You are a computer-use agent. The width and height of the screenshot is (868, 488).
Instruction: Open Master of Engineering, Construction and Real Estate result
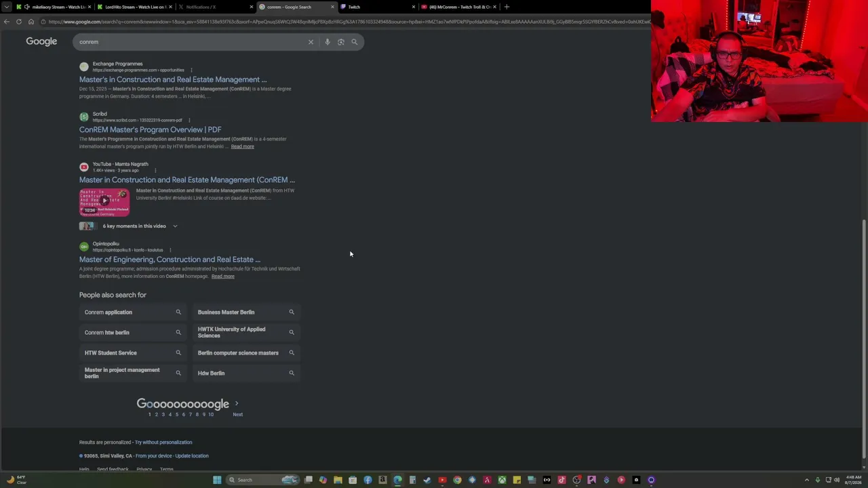pos(170,260)
